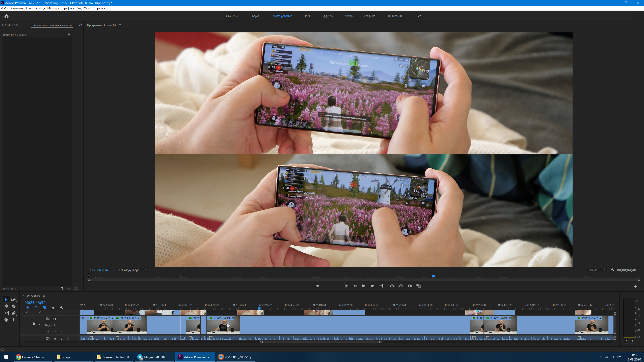Solo the audio track with S

tap(62, 339)
